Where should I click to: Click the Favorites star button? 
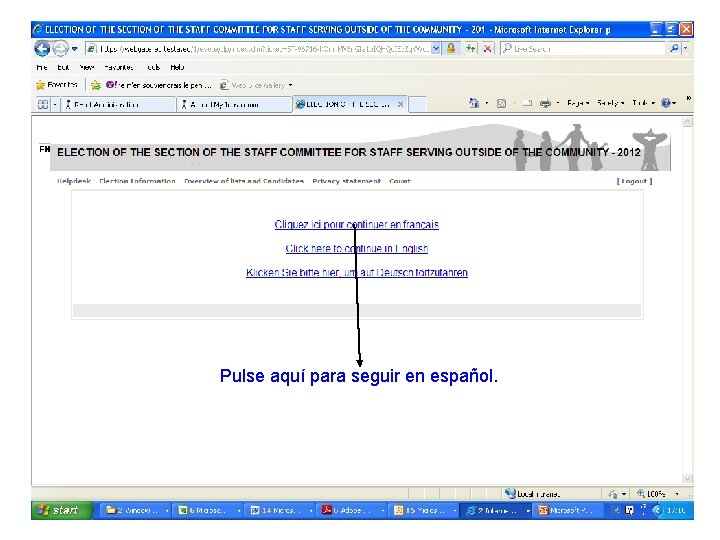pos(56,85)
